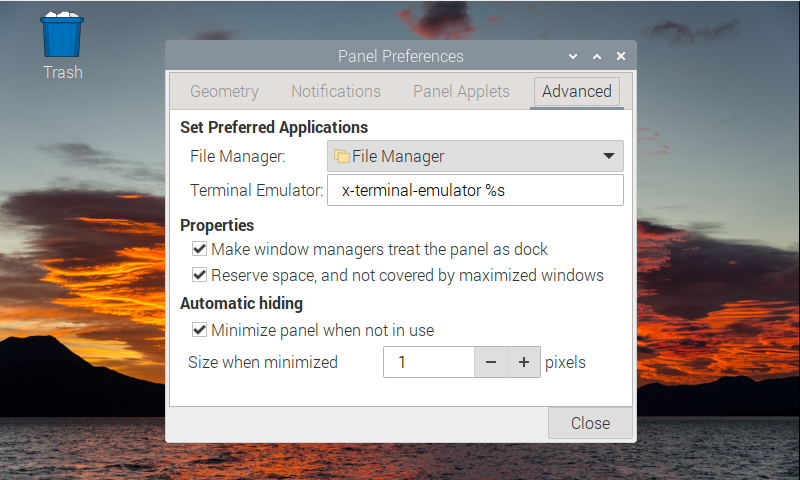Switch to the Geometry tab

coord(224,91)
